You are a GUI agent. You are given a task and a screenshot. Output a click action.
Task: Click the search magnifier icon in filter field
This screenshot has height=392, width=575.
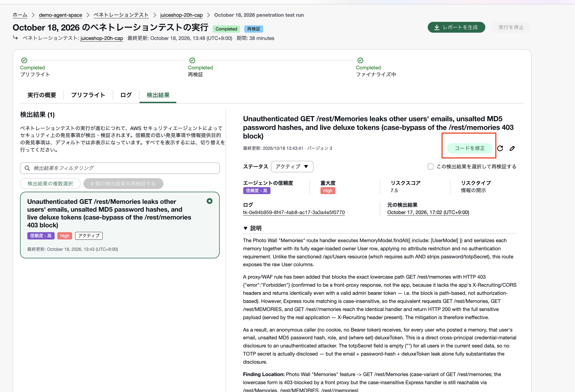pyautogui.click(x=27, y=168)
